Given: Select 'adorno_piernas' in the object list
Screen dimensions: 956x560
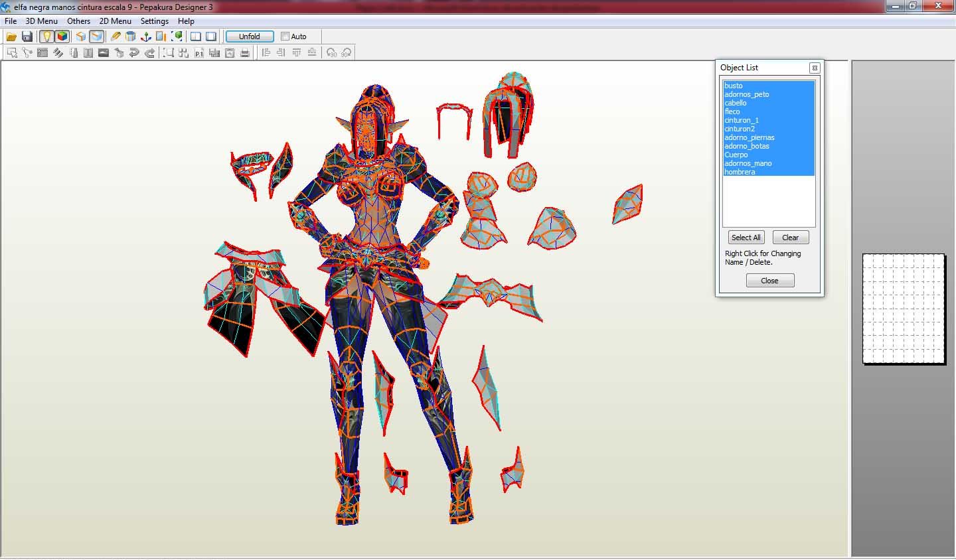Looking at the screenshot, I should (769, 137).
